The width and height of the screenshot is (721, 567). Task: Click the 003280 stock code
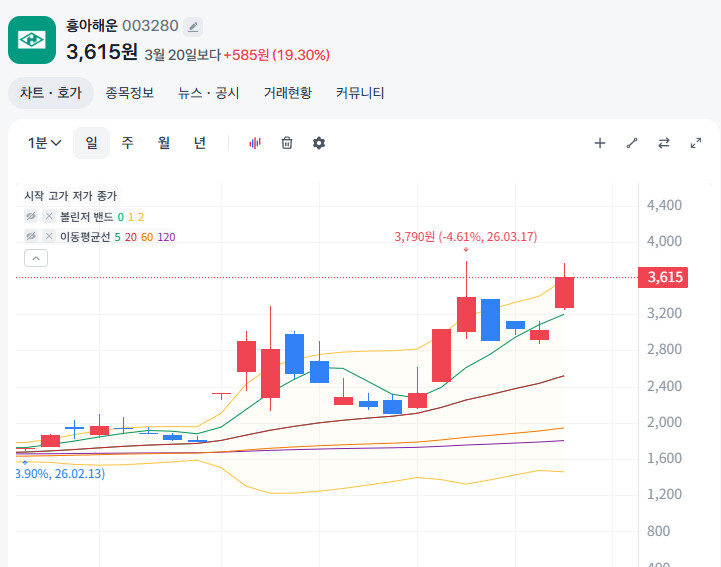point(150,26)
